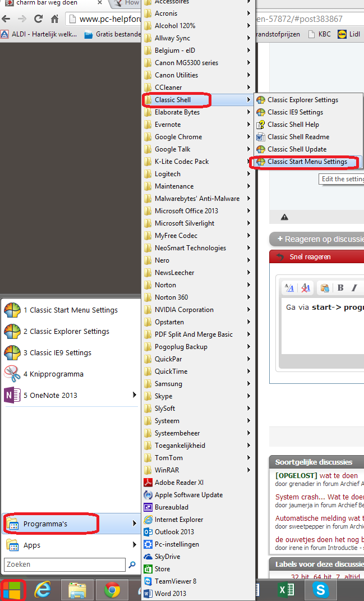Viewport: 364px width, 601px height.
Task: Expand the TomTom folder
Action: 198,458
